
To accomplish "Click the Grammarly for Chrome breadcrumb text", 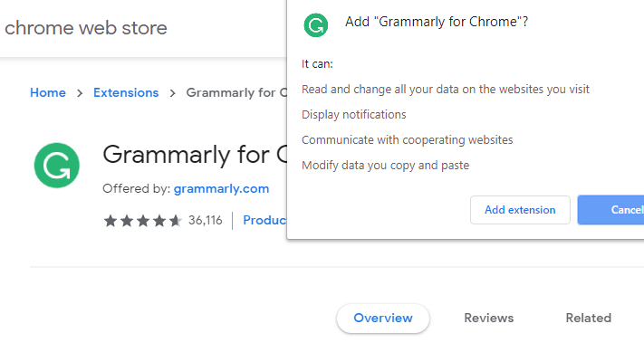I will 236,92.
